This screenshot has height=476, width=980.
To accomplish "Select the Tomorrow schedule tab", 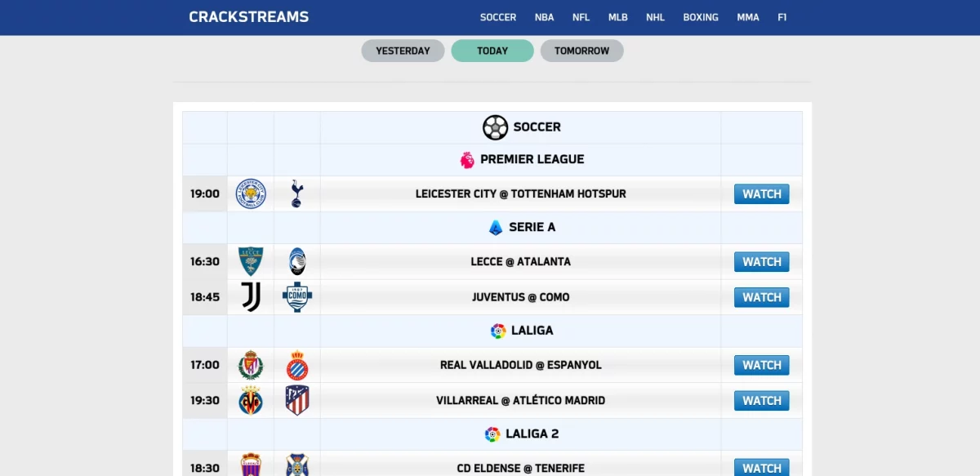I will [581, 51].
